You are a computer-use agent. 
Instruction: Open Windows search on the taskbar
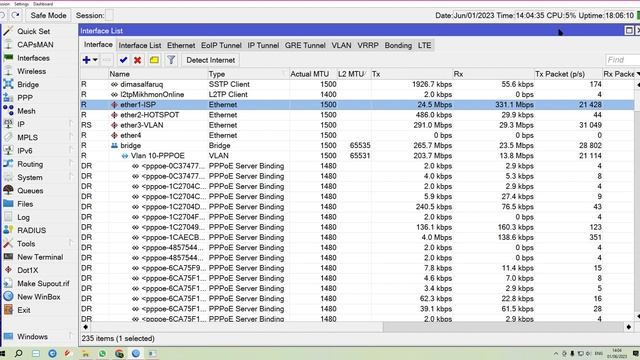(x=18, y=353)
